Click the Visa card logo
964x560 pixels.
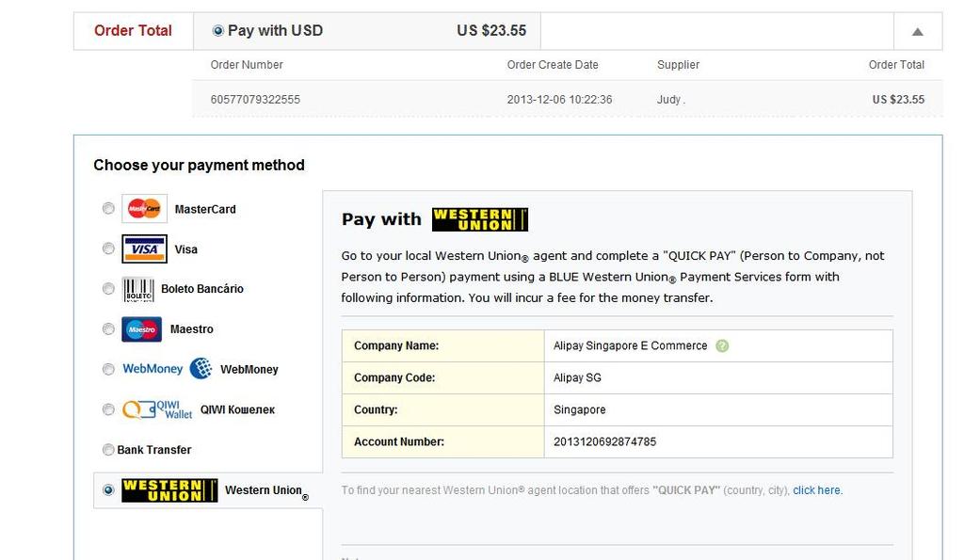click(144, 249)
